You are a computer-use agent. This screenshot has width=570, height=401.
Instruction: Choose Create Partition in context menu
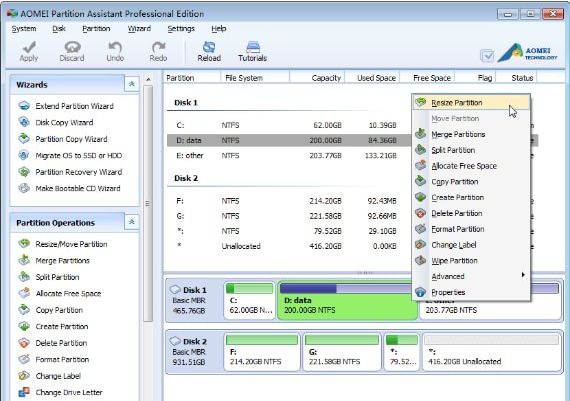pos(471,197)
